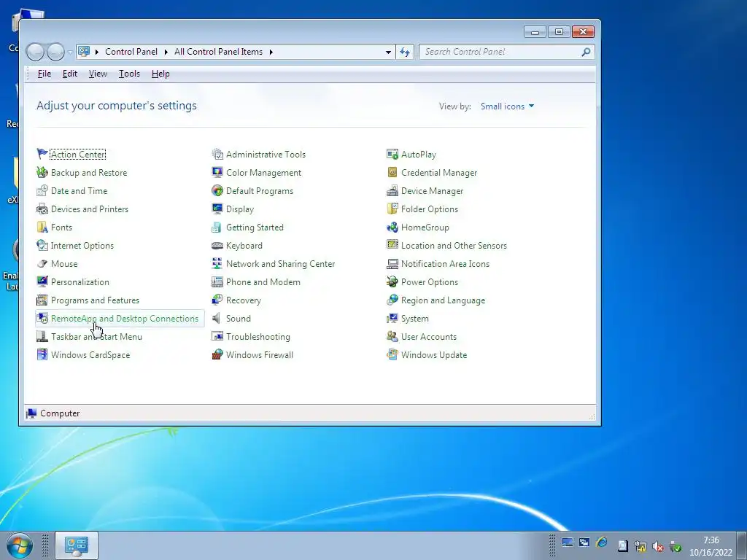Open the Date and Time clock icon
Image resolution: width=747 pixels, height=560 pixels.
point(42,190)
